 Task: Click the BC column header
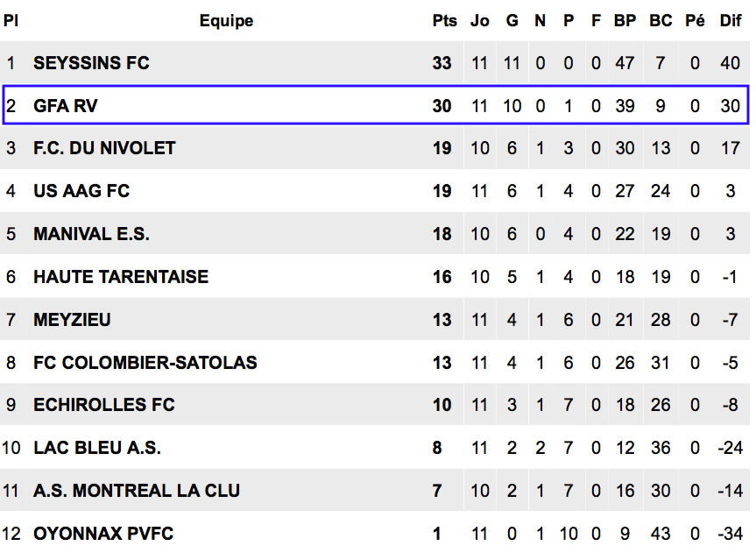661,21
